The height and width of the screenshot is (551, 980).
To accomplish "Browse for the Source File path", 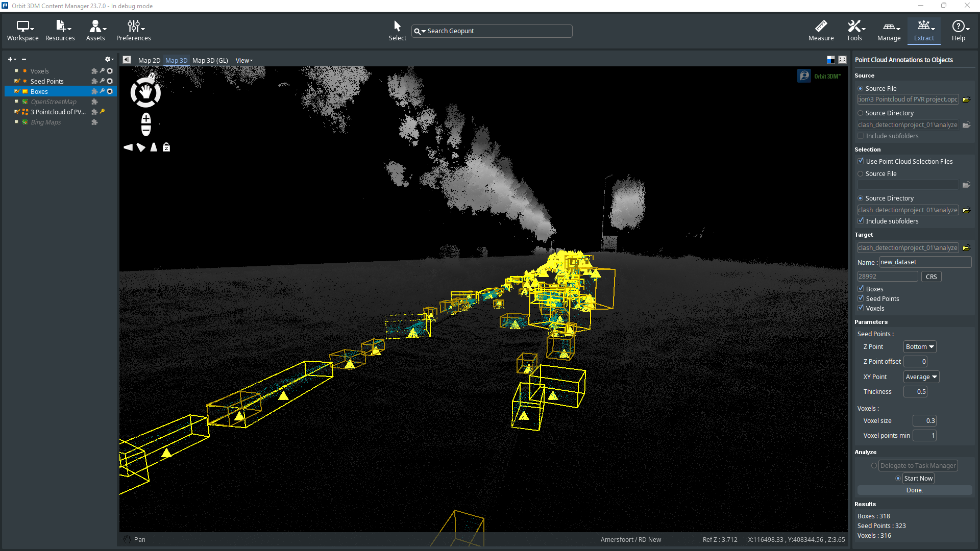I will pos(966,99).
